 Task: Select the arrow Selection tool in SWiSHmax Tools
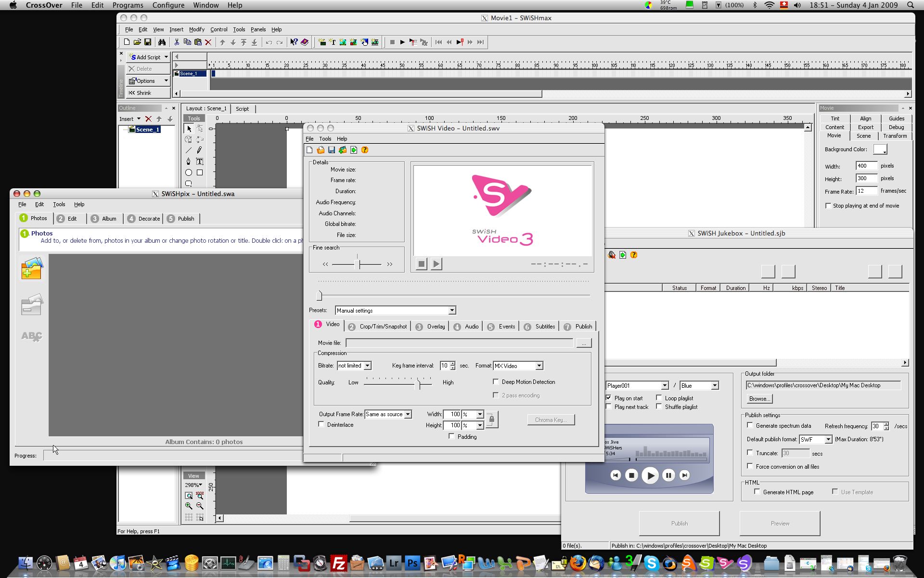pyautogui.click(x=189, y=129)
